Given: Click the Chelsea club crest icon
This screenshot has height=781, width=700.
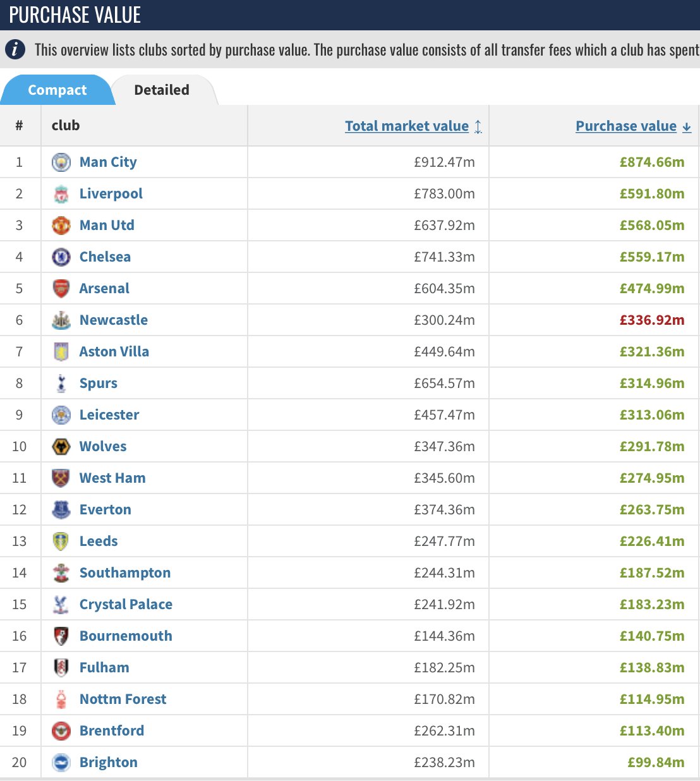Looking at the screenshot, I should point(61,257).
